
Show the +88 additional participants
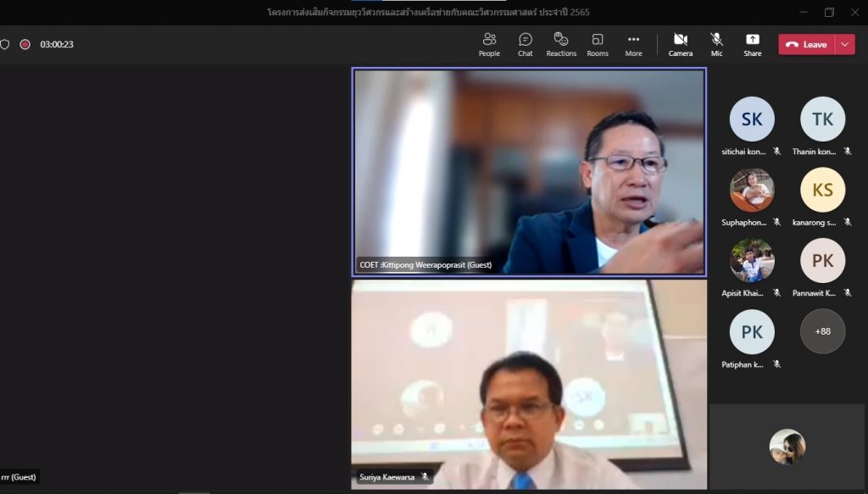(822, 331)
